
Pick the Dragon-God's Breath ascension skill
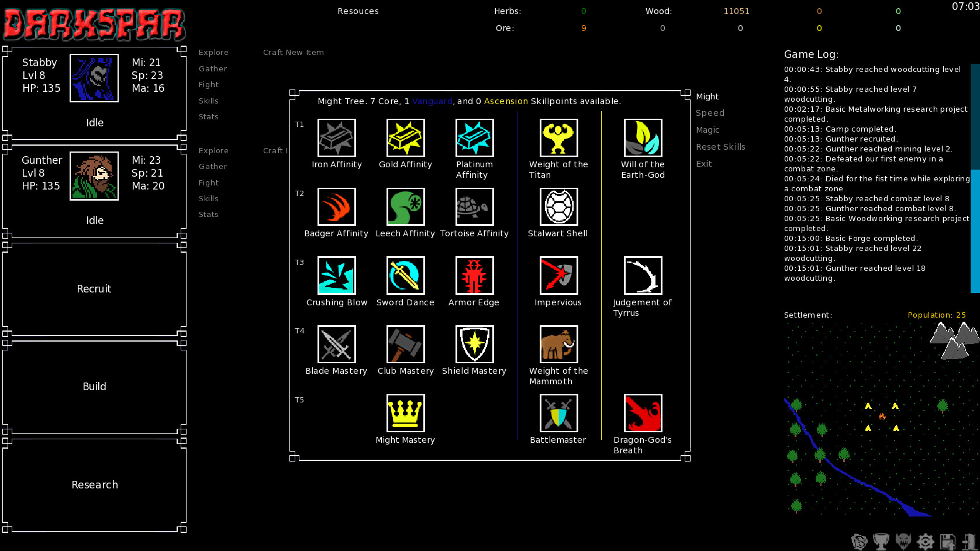tap(643, 413)
